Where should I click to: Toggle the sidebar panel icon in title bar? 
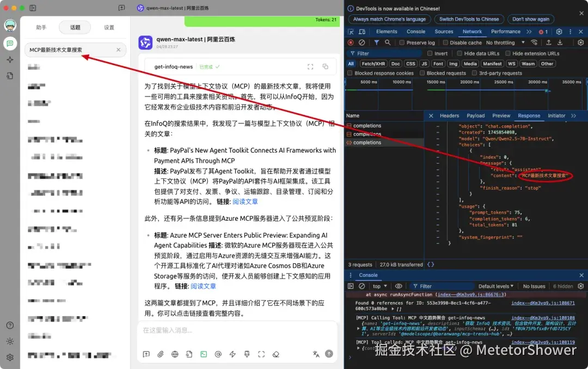tap(33, 8)
